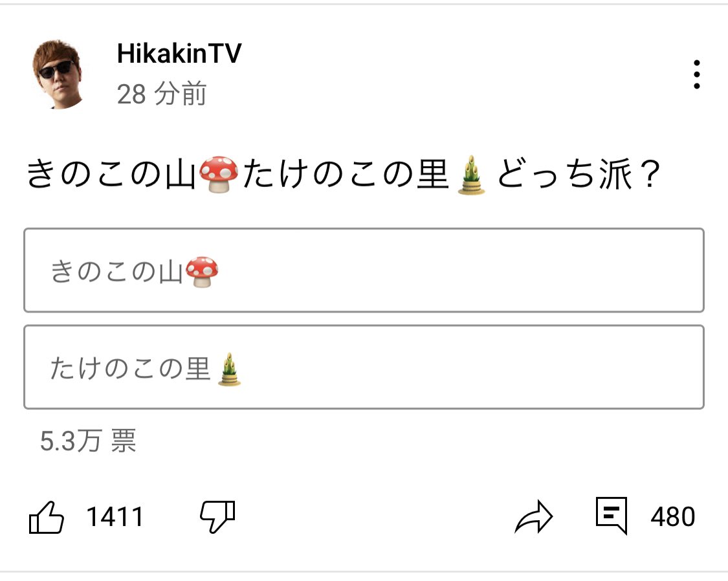Screen dimensions: 728x581
Task: Click たけのこの里 text in the question
Action: click(346, 174)
